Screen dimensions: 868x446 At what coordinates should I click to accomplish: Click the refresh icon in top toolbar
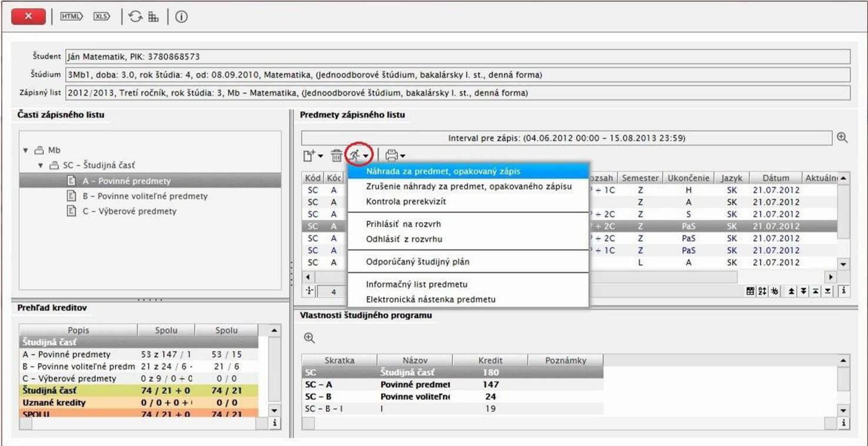click(135, 16)
